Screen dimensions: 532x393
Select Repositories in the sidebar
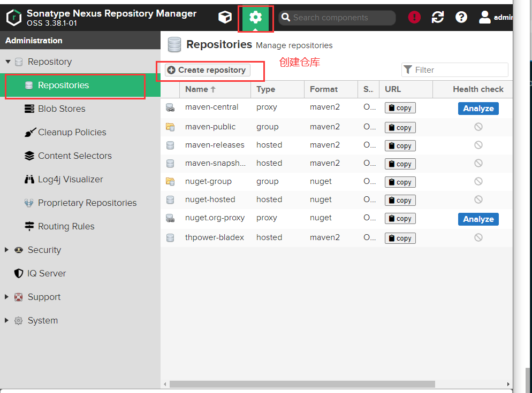80,85
